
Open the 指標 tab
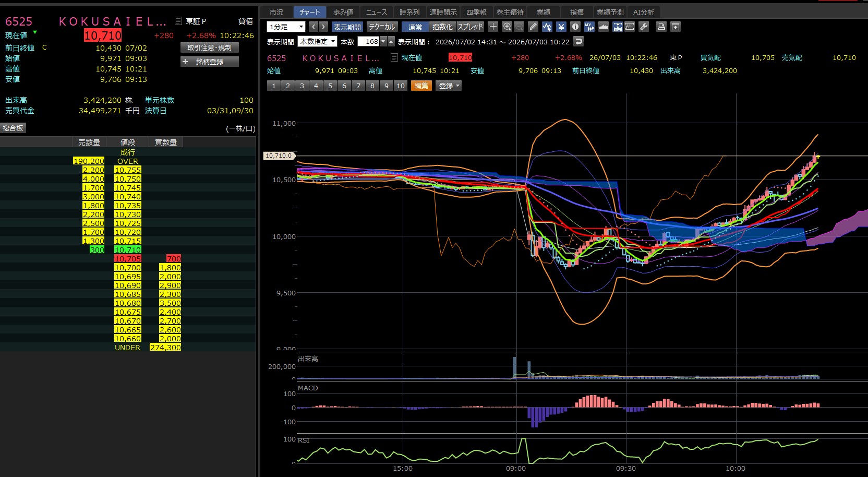click(x=577, y=12)
